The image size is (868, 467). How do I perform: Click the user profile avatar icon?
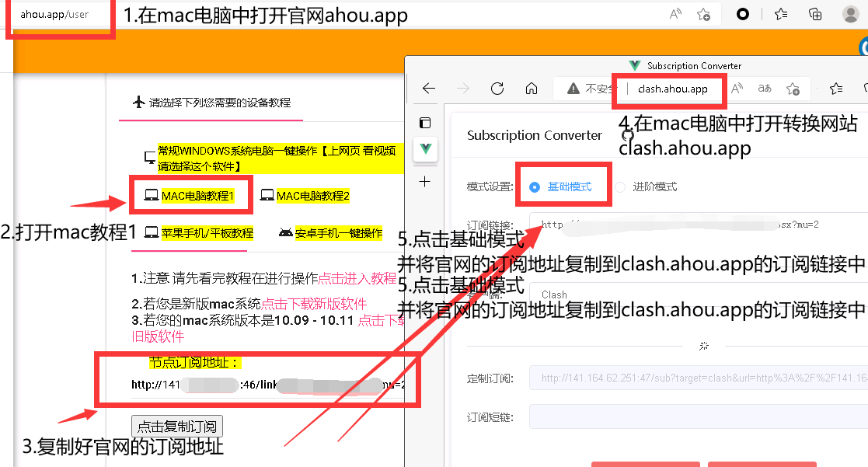coord(850,14)
